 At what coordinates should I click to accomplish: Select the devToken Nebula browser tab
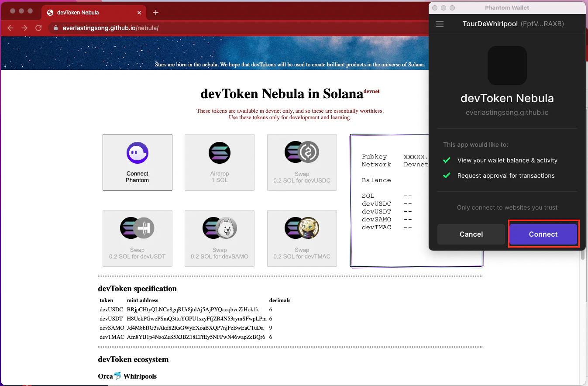[94, 13]
